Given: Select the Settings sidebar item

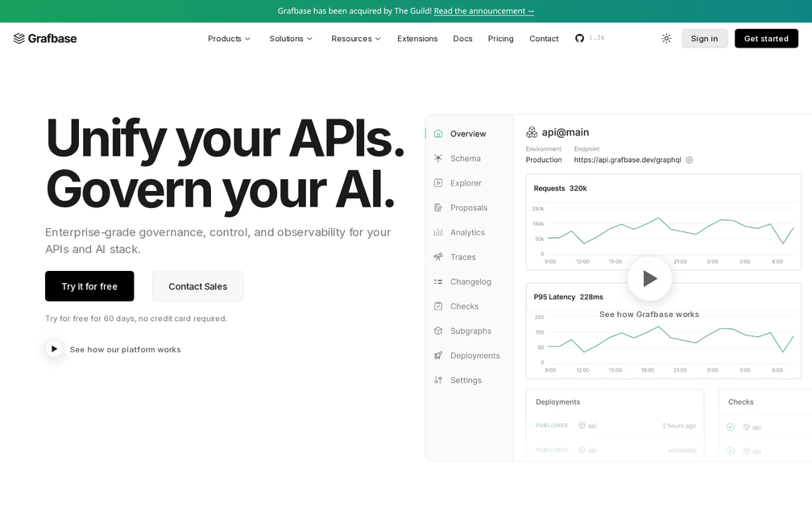Looking at the screenshot, I should pyautogui.click(x=466, y=380).
